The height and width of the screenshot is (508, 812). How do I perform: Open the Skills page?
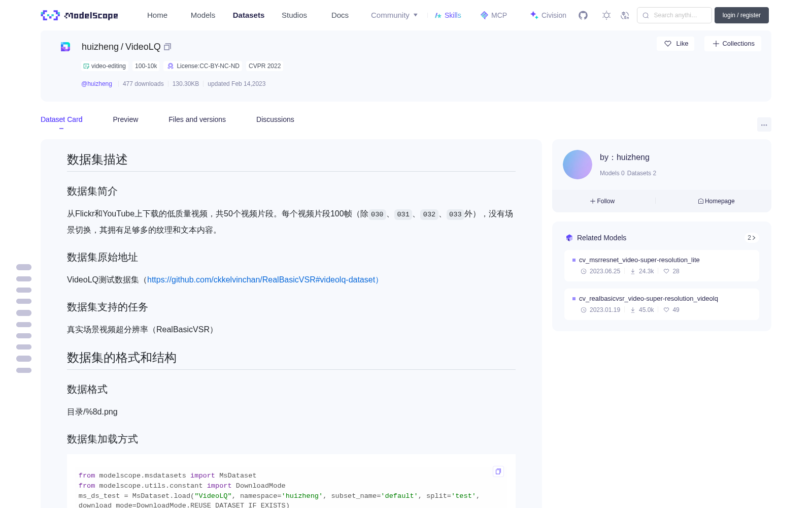448,15
